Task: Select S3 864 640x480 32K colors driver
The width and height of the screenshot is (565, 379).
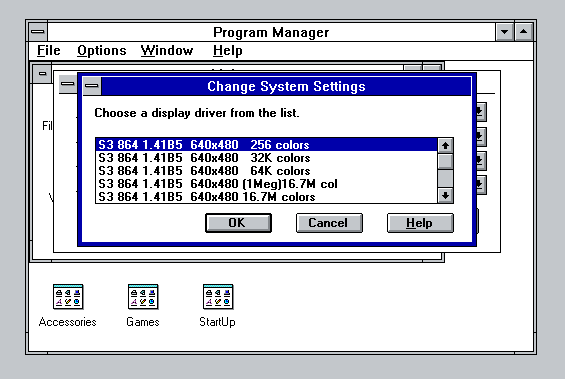Action: pyautogui.click(x=267, y=158)
